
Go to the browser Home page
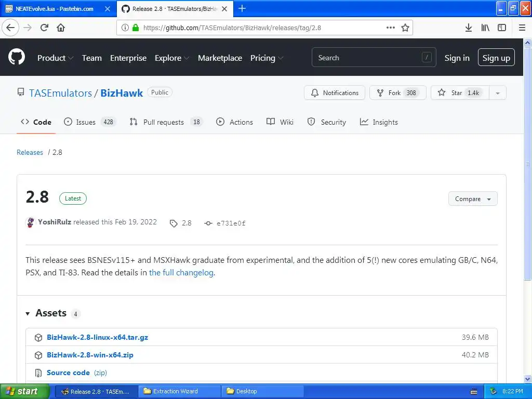(61, 28)
